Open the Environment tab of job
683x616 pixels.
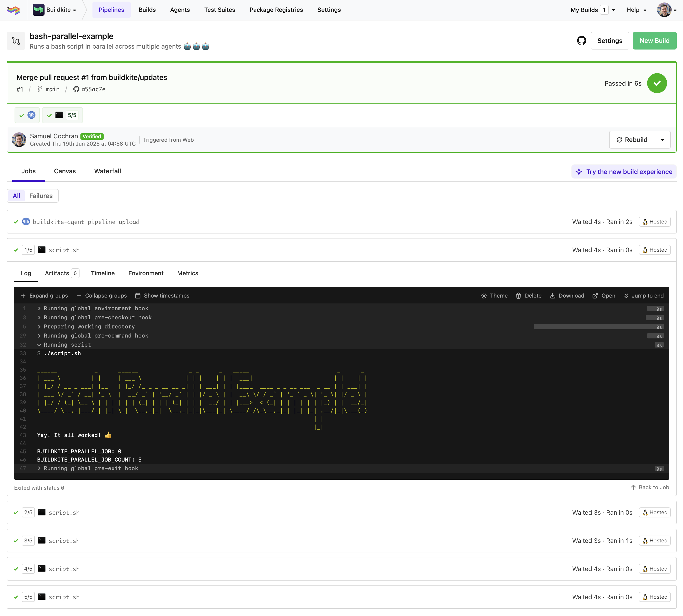(146, 273)
